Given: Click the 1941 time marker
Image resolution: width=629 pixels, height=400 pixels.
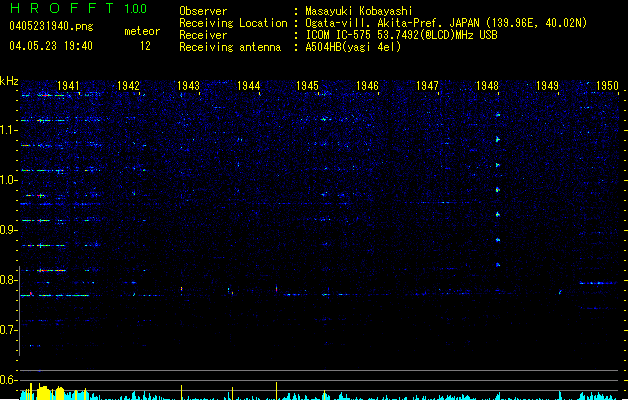Looking at the screenshot, I should tap(68, 85).
